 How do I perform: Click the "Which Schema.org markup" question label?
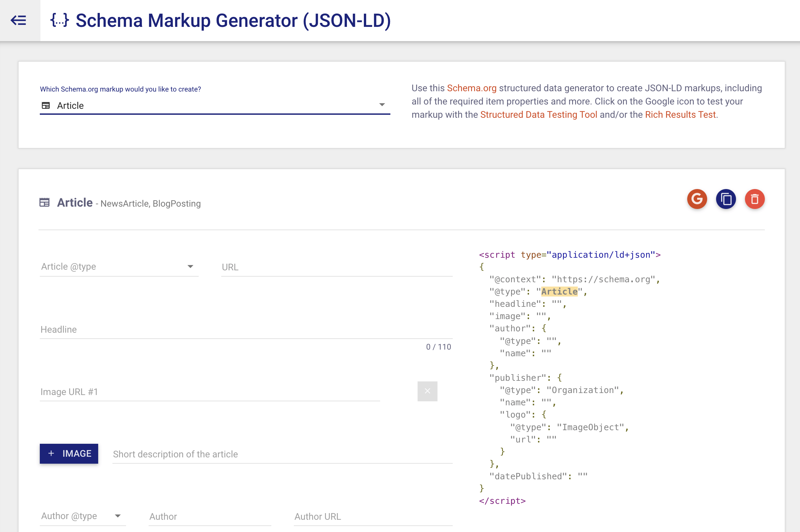click(120, 89)
